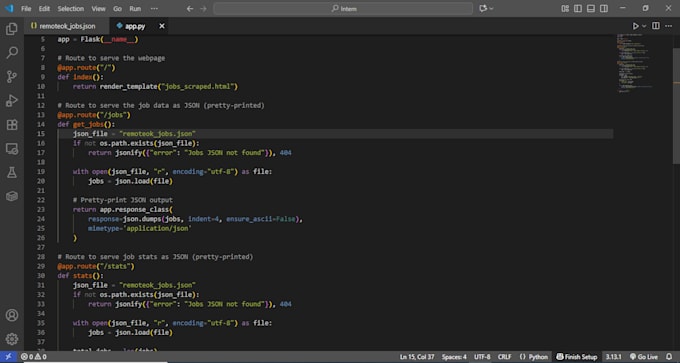Open the Run menu
Screen dimensions: 680x363
(x=135, y=9)
